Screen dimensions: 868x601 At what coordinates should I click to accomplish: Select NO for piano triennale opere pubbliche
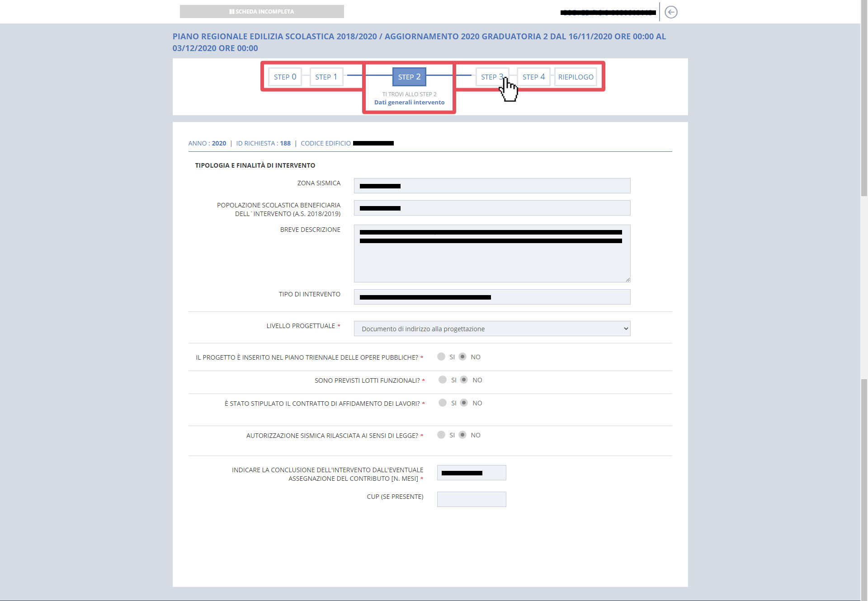pos(462,357)
